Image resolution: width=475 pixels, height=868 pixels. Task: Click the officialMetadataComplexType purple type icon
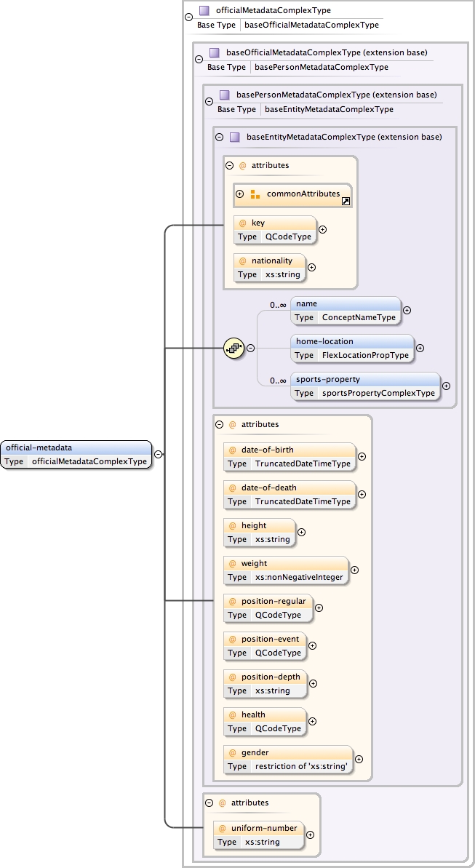tap(204, 11)
